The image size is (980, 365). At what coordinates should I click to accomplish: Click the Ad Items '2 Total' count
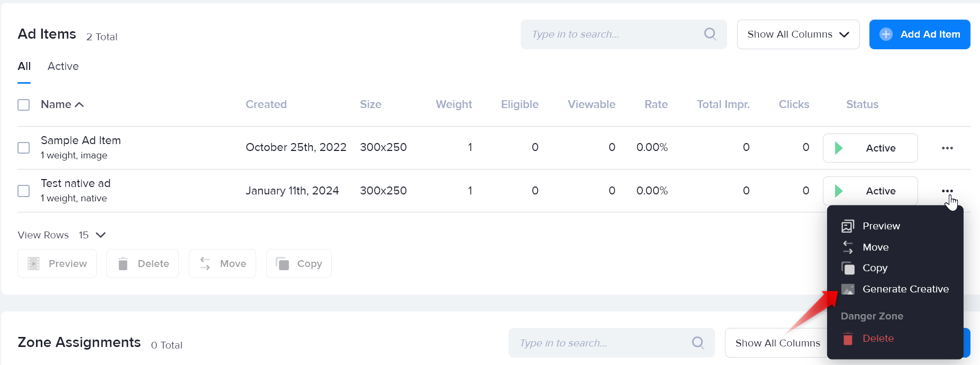[102, 37]
